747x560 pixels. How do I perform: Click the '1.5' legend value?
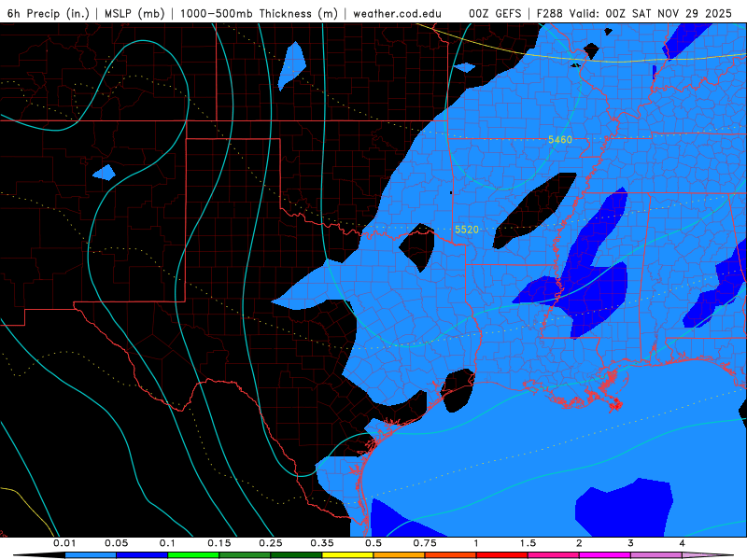528,543
